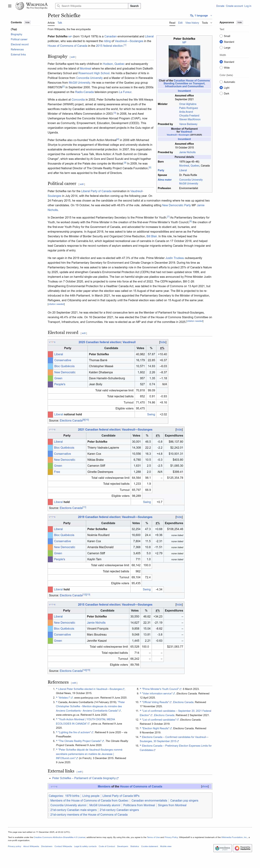Click the external link icon after Parliament biography
Screen dimensions: 260x868
point(117,778)
